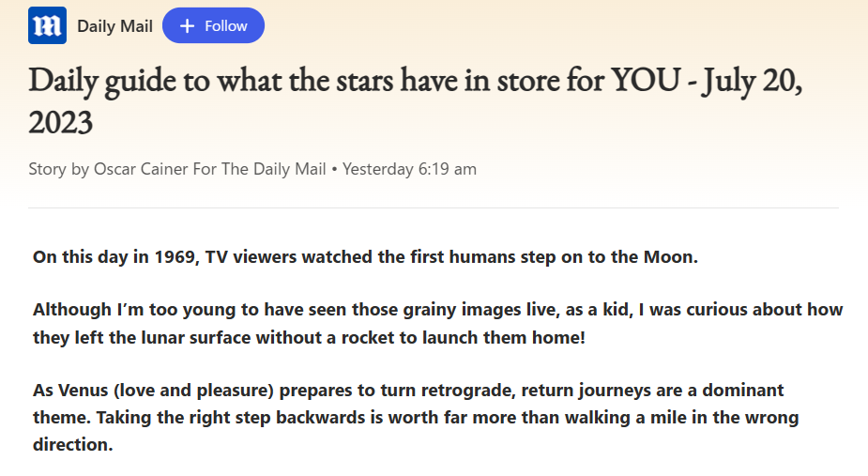Viewport: 868px width, 476px height.
Task: Click the paragraph starting Although I'm too young
Action: click(437, 323)
